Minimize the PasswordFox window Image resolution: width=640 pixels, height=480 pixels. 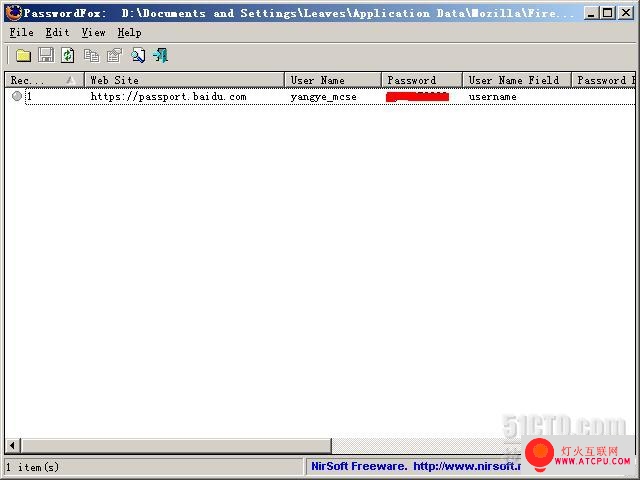(x=591, y=13)
